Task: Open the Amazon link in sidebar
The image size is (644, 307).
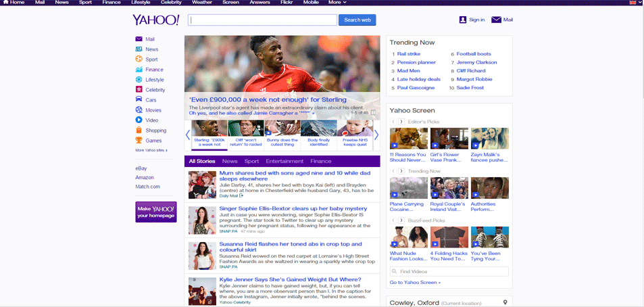Action: 145,178
